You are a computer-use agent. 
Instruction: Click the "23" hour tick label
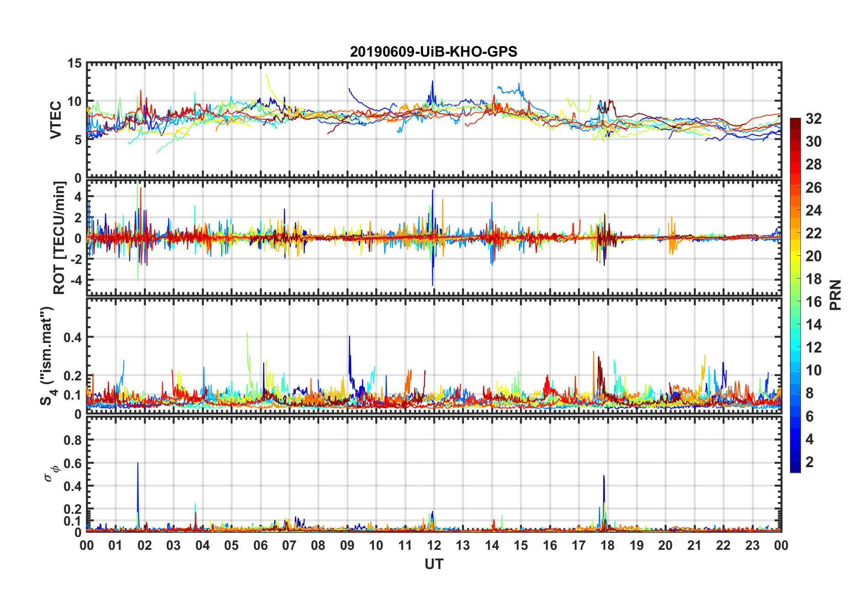click(x=752, y=545)
